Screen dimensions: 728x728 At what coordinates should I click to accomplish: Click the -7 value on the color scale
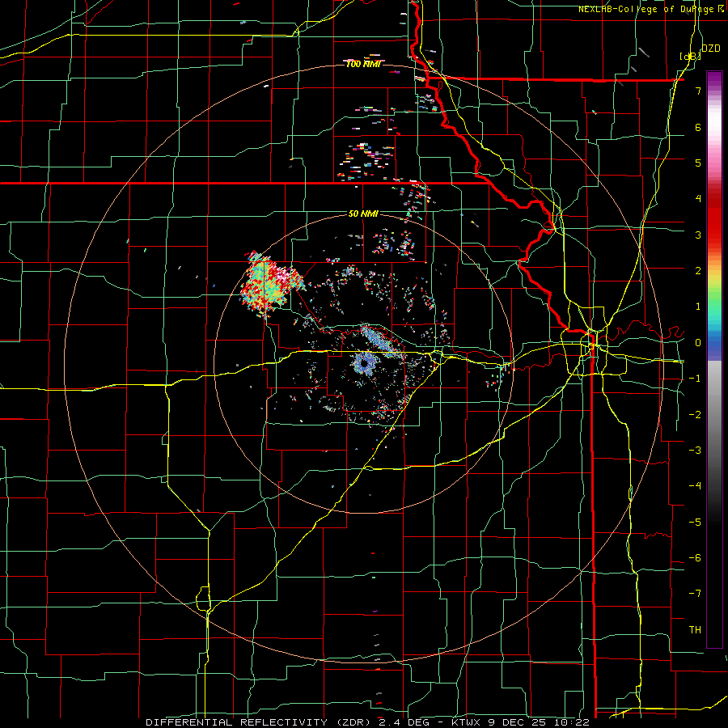(695, 594)
